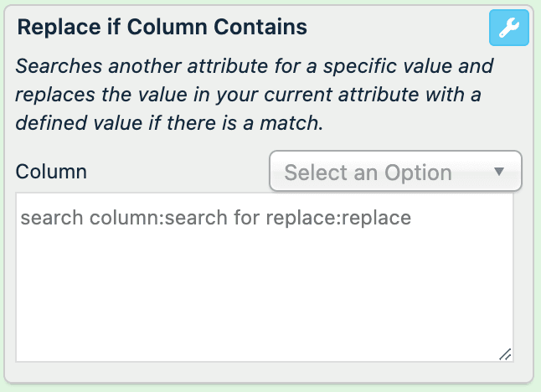Expand the Column selection combo box
541x392 pixels.
click(395, 172)
